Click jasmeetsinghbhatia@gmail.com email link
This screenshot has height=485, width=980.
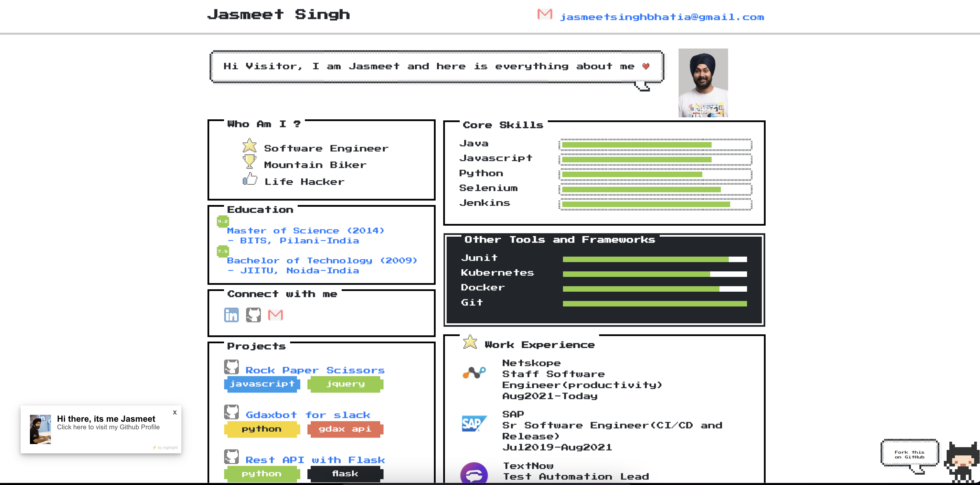[x=661, y=15]
